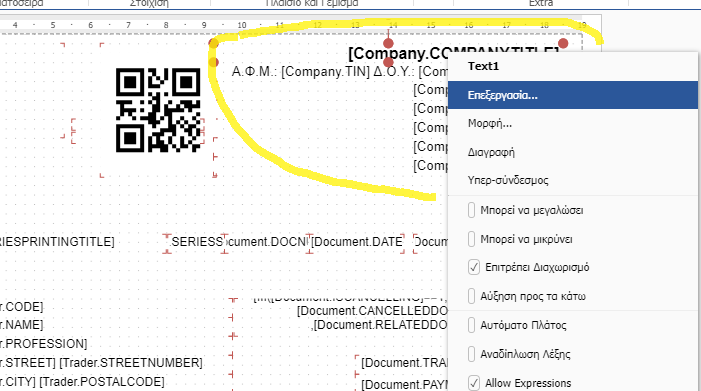Enable Αυτόματο Πλάτος checkbox

(x=471, y=325)
